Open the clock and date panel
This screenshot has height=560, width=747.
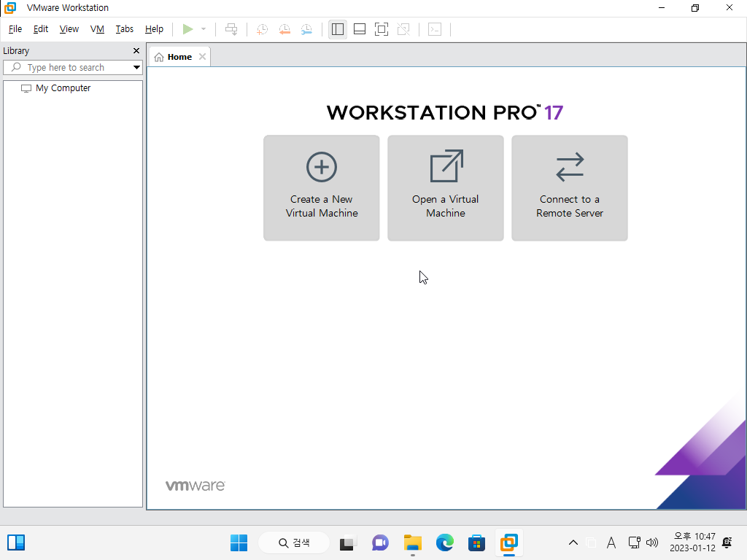click(693, 542)
